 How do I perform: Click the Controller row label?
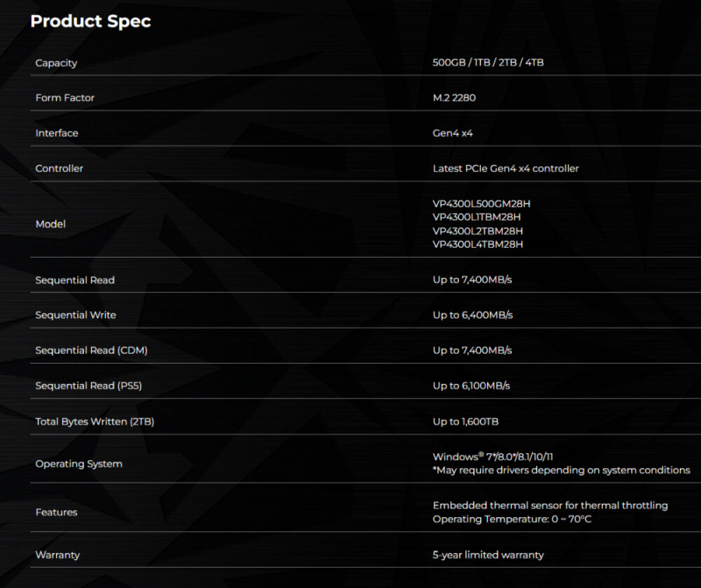tap(58, 168)
